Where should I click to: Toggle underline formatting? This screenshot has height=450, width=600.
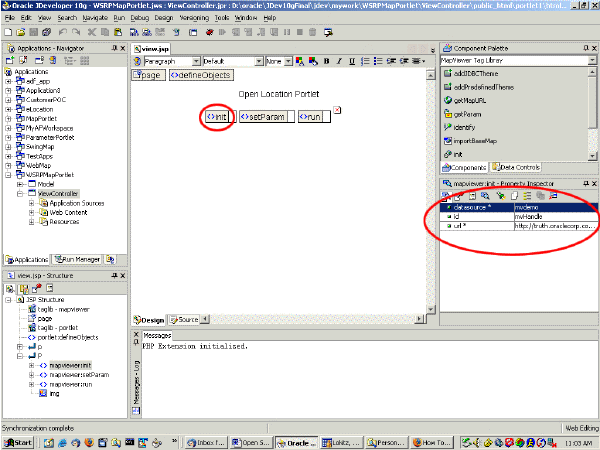[352, 61]
